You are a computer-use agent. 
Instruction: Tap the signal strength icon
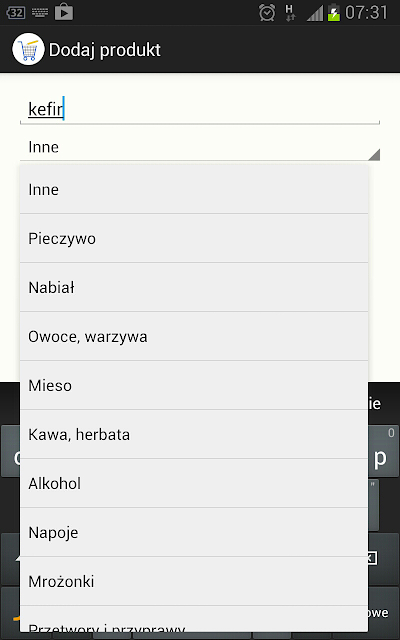[x=314, y=13]
